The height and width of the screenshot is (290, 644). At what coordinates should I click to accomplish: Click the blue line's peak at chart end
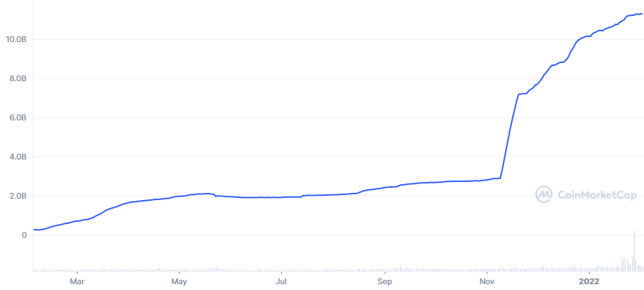(x=640, y=14)
